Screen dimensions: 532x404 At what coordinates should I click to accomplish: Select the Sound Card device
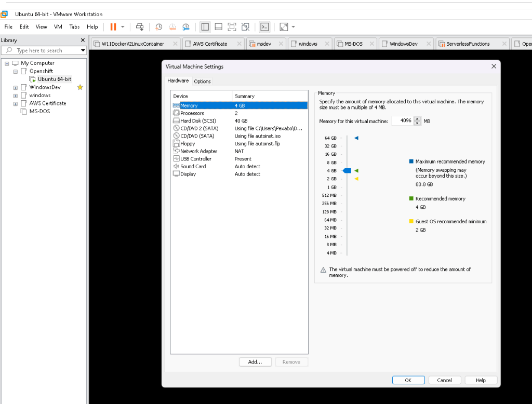tap(240, 167)
